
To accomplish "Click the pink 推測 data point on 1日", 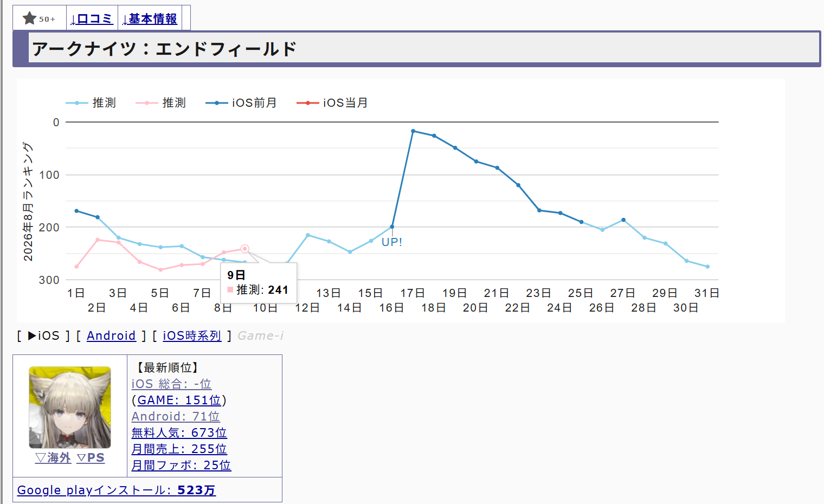I will 76,267.
